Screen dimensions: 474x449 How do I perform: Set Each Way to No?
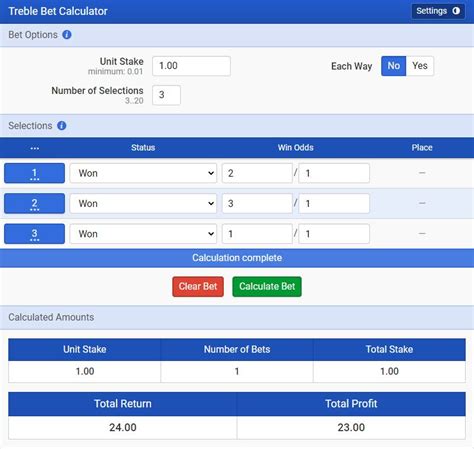(394, 66)
